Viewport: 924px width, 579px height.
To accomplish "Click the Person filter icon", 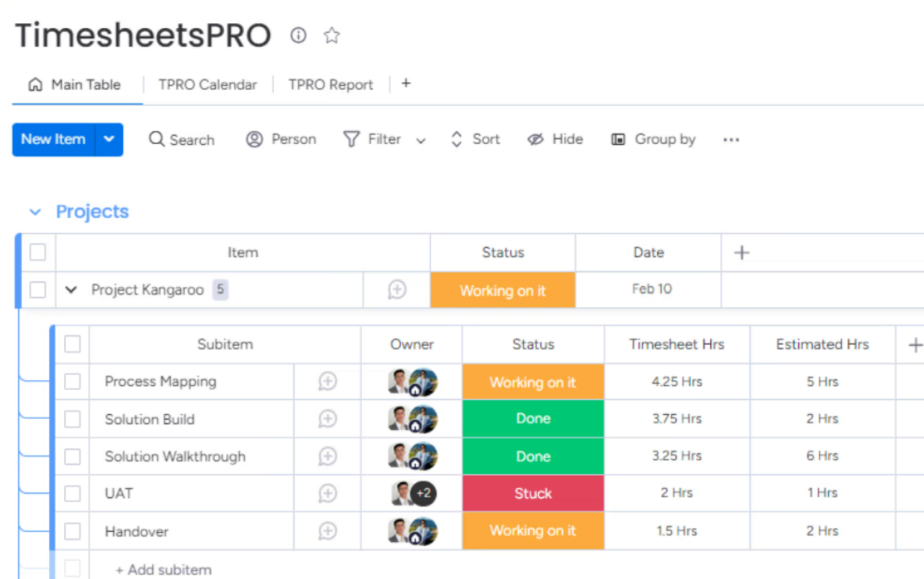I will coord(255,139).
